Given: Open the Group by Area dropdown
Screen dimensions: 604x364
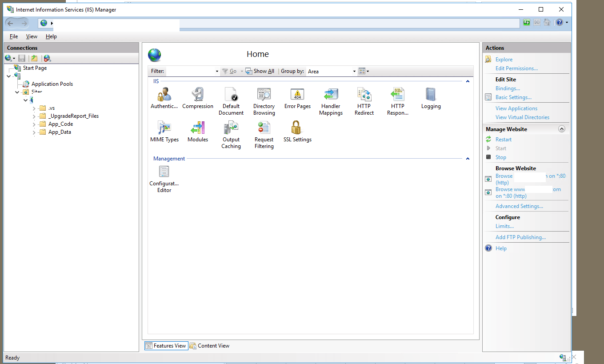Looking at the screenshot, I should click(x=354, y=71).
